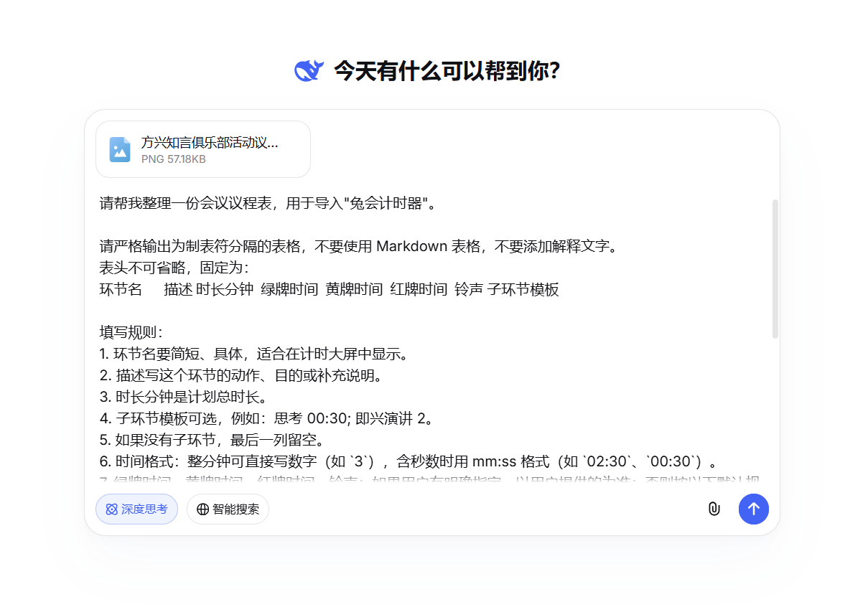Toggle the 深度思考 deep thinking mode
Image resolution: width=868 pixels, height=607 pixels.
pyautogui.click(x=136, y=509)
